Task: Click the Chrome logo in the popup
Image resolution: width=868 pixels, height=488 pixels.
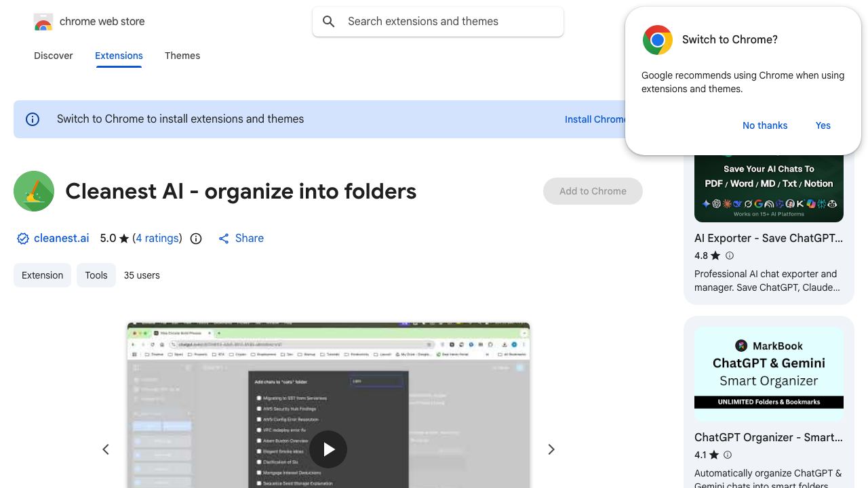Action: (658, 40)
